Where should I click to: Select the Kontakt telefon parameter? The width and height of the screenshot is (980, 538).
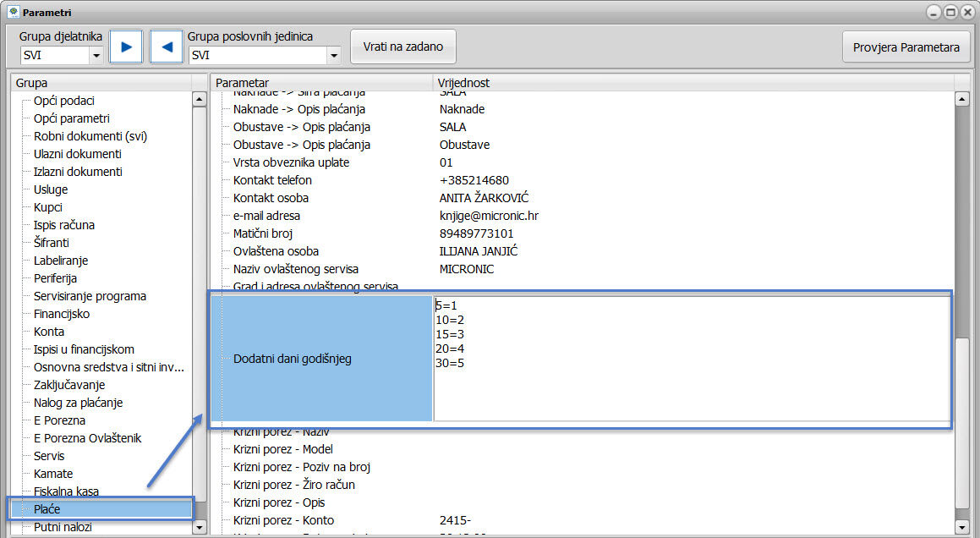pyautogui.click(x=272, y=180)
